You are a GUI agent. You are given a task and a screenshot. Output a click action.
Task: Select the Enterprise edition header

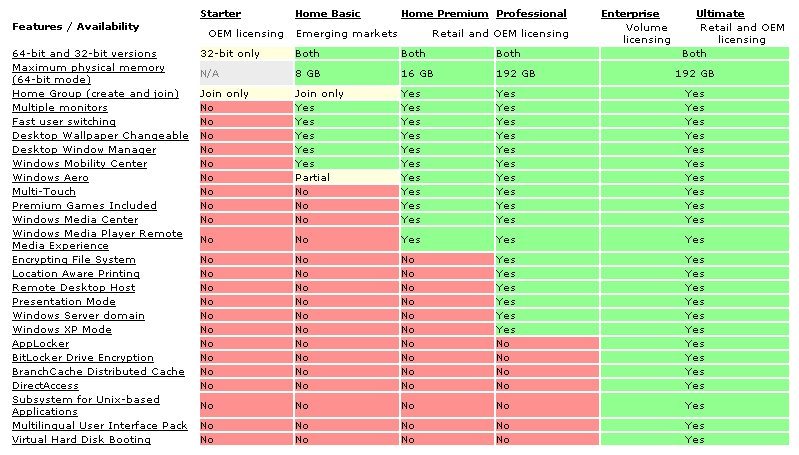point(630,14)
